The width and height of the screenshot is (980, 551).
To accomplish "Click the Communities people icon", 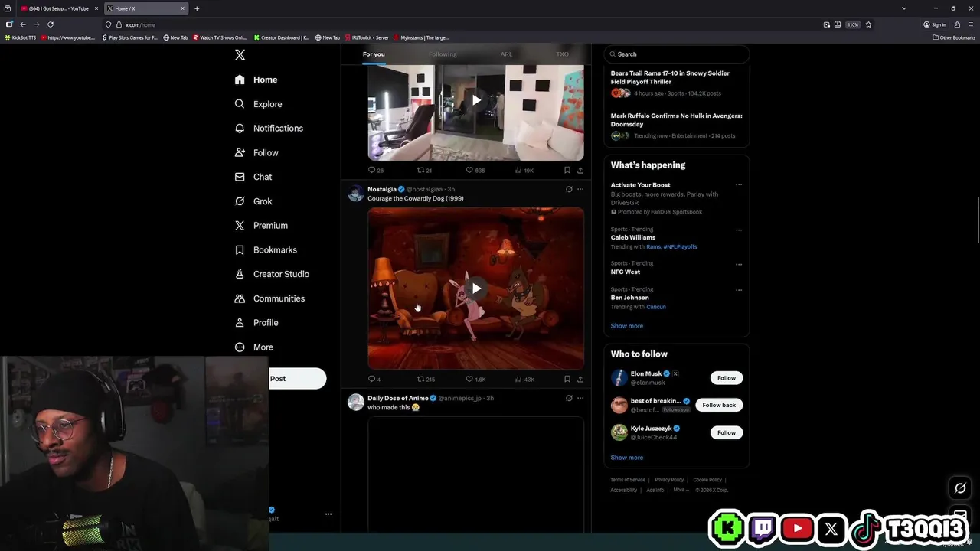I will [x=240, y=298].
